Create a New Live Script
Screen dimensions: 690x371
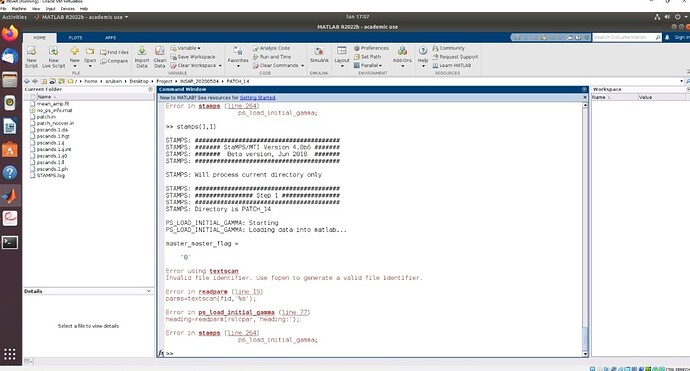click(x=53, y=57)
